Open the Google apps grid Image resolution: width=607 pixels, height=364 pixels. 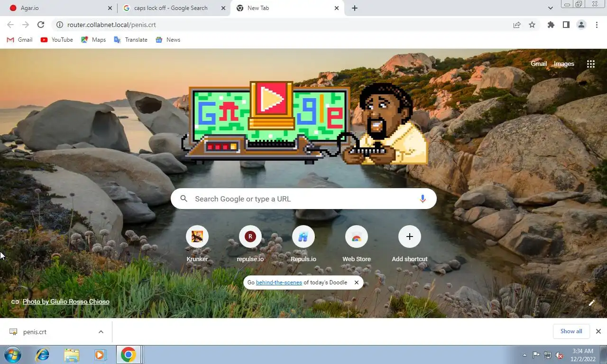[x=591, y=64]
